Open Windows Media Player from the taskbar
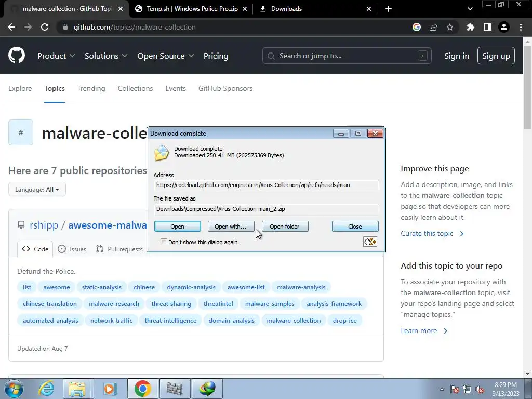 pyautogui.click(x=109, y=389)
